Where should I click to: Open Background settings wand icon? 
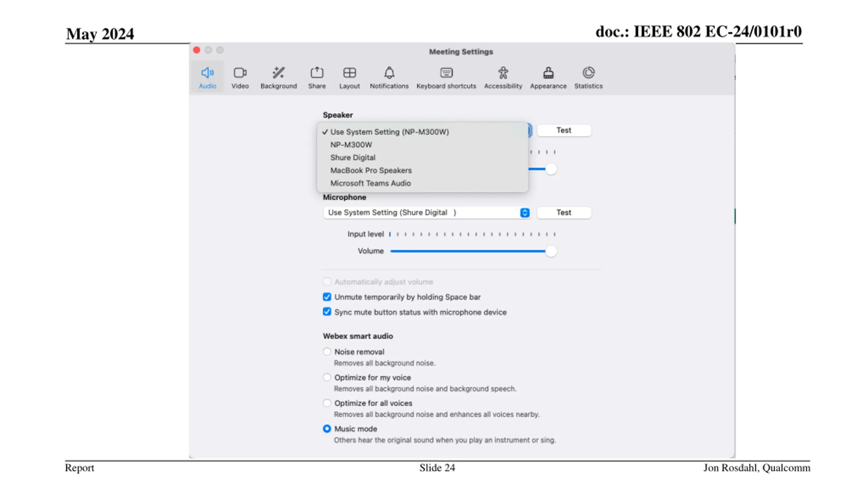click(278, 73)
